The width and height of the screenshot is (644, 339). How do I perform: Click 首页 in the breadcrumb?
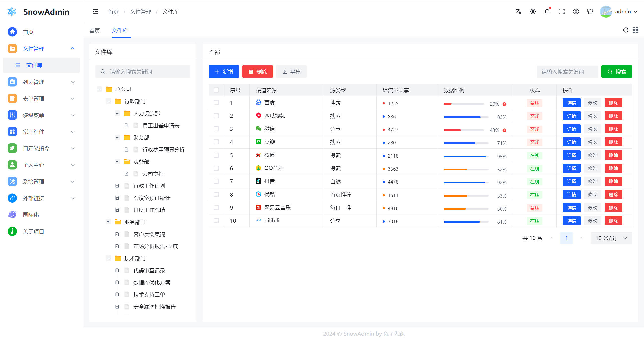[x=113, y=12]
